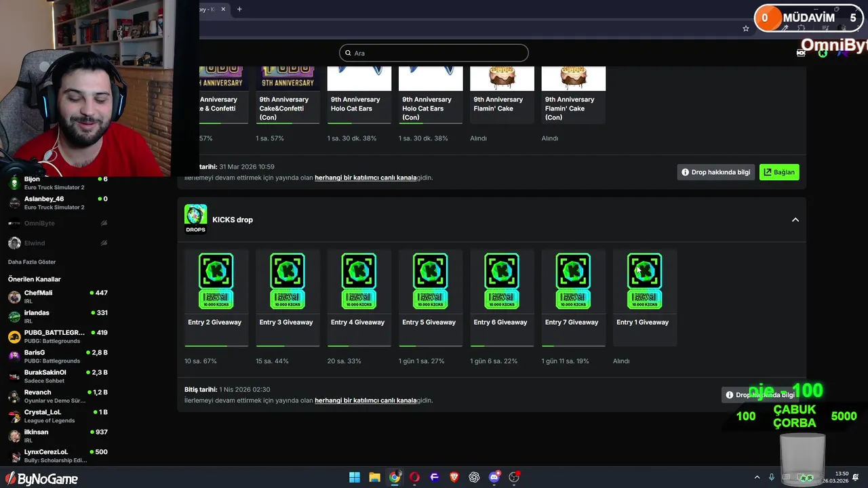Open Aslanbey_46 channel in the sidebar
Screen dimensions: 868x488
point(58,203)
